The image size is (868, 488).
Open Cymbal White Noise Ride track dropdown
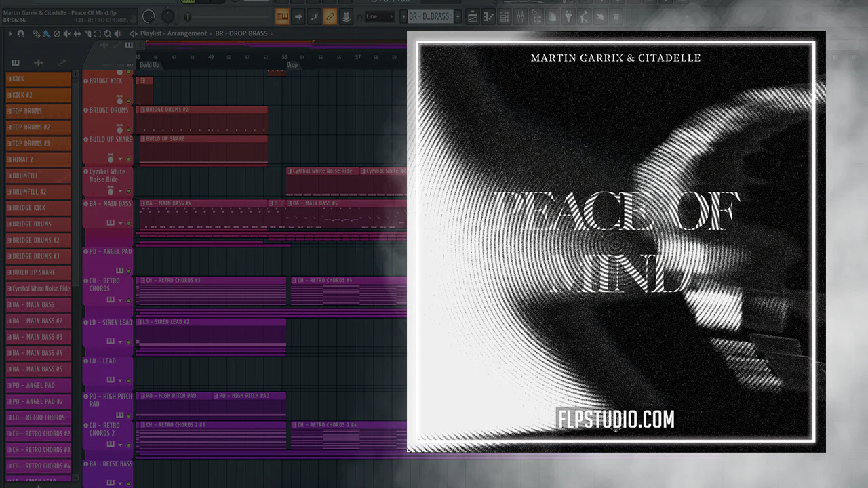(120, 190)
